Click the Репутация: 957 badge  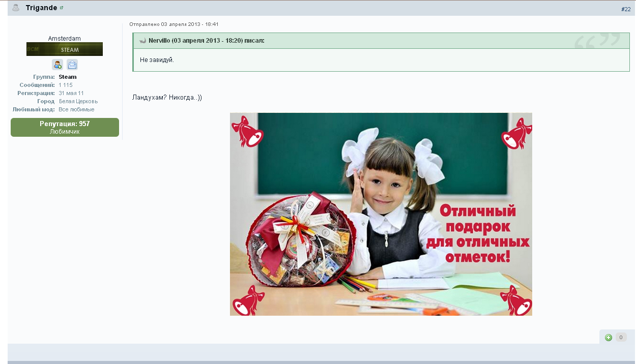[x=65, y=128]
